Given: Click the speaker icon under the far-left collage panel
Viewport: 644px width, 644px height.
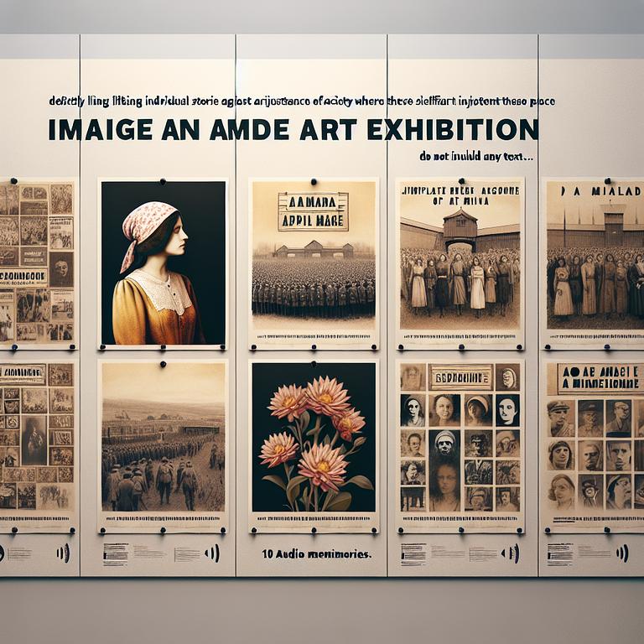Looking at the screenshot, I should [x=62, y=553].
